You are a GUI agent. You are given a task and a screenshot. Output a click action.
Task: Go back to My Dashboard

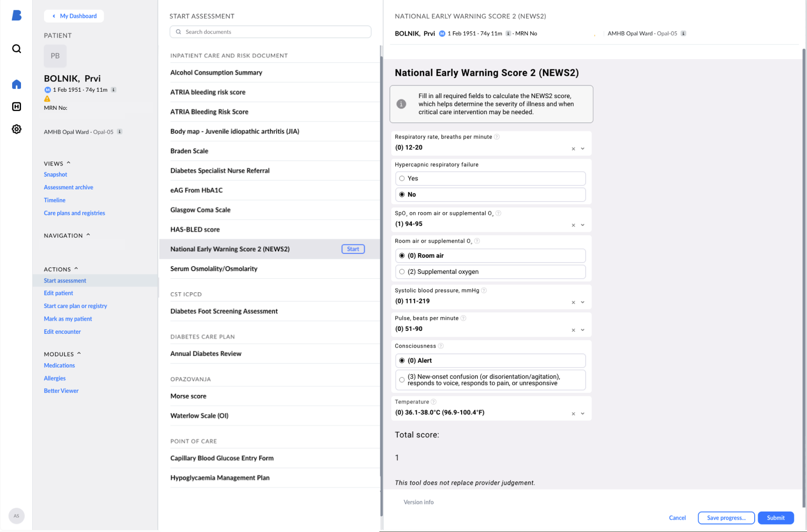[74, 16]
